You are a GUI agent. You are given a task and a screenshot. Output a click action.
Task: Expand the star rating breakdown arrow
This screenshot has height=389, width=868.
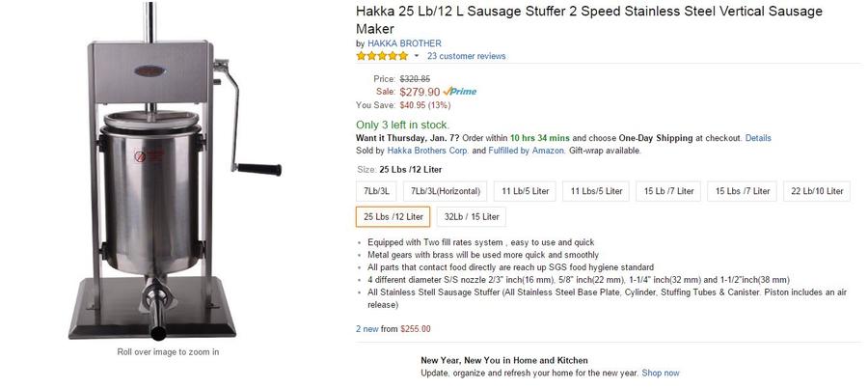[x=417, y=56]
